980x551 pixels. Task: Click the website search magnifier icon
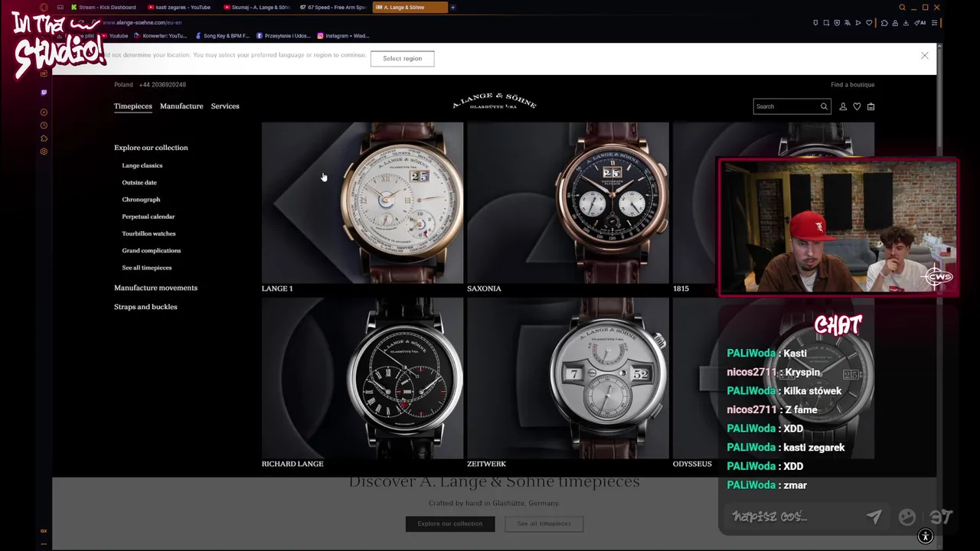pyautogui.click(x=824, y=106)
